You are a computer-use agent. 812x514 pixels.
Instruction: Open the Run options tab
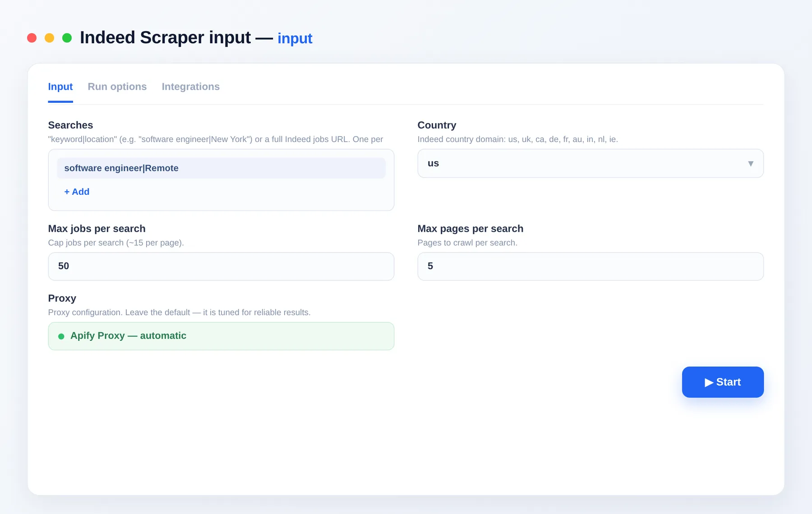117,87
